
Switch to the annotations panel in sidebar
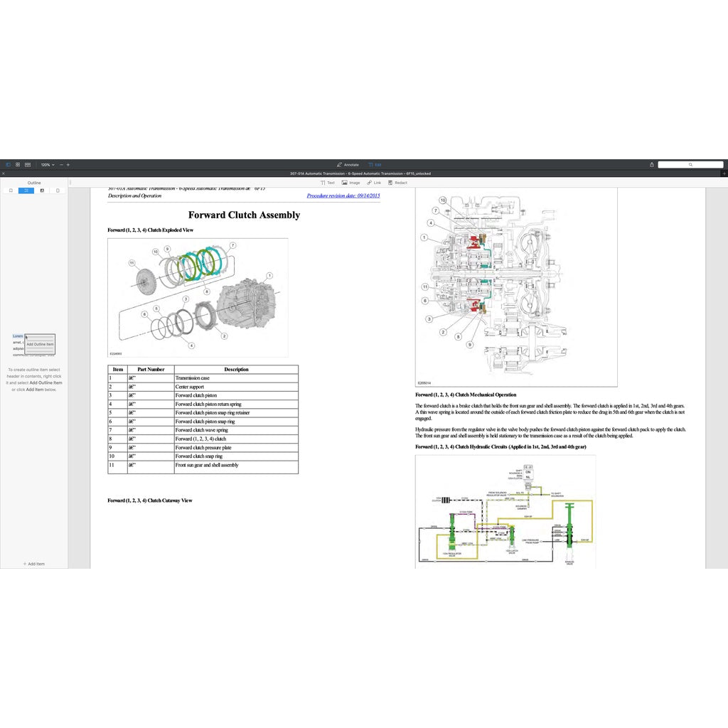[42, 191]
